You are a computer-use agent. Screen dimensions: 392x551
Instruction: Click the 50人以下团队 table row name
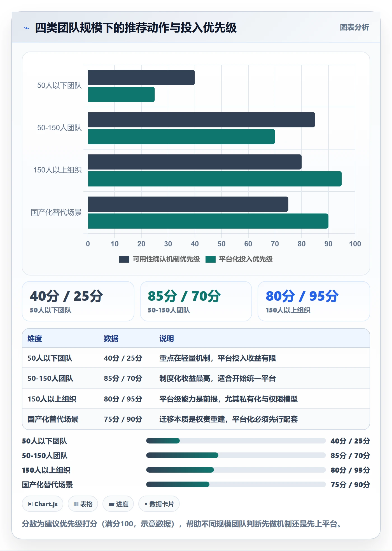[x=50, y=358]
